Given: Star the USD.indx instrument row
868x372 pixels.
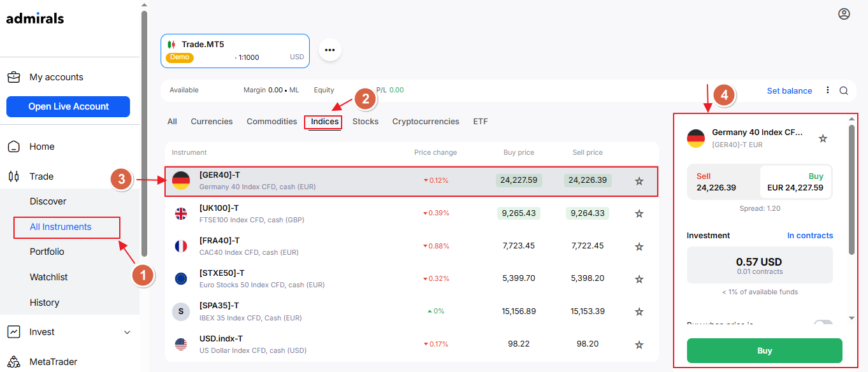Looking at the screenshot, I should coord(639,345).
